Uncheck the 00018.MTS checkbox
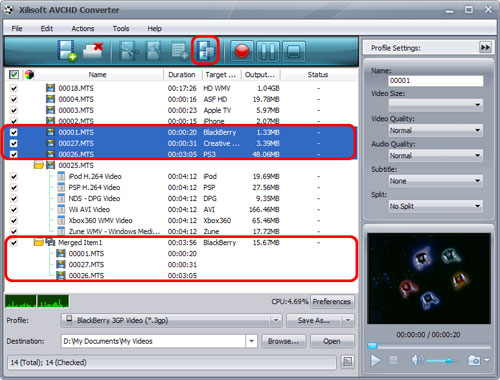 [14, 88]
